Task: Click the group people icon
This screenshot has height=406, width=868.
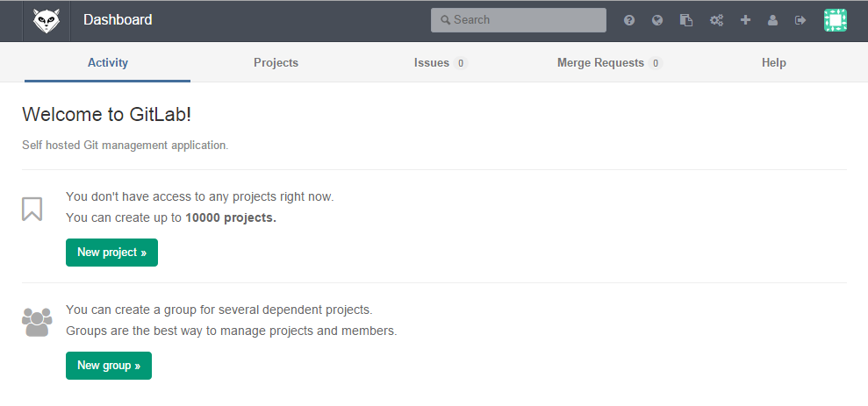Action: [x=37, y=322]
